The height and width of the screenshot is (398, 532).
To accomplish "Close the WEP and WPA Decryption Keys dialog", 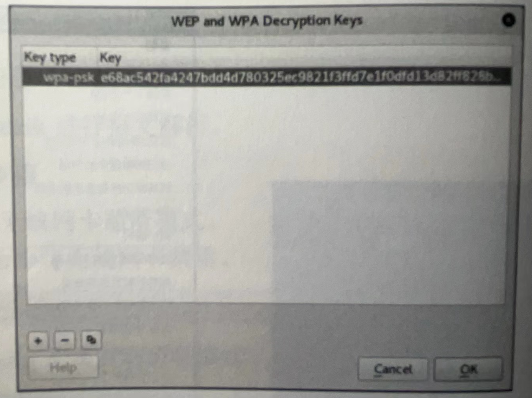I will coord(508,20).
